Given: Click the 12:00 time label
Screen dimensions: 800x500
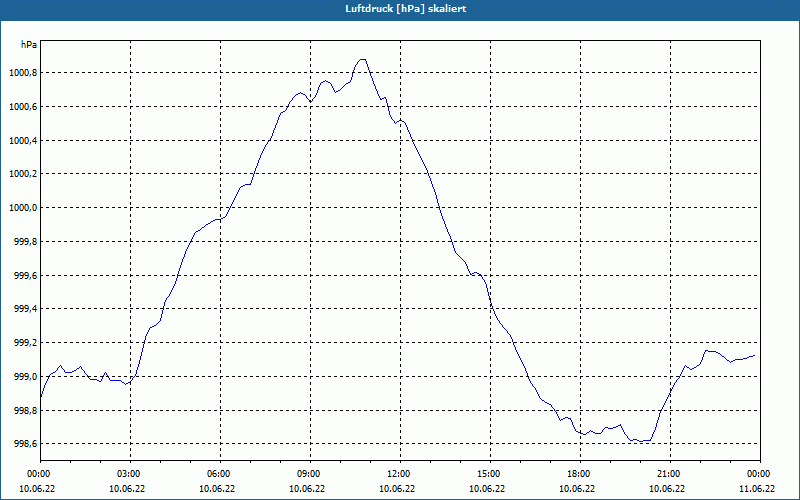Looking at the screenshot, I should (400, 474).
